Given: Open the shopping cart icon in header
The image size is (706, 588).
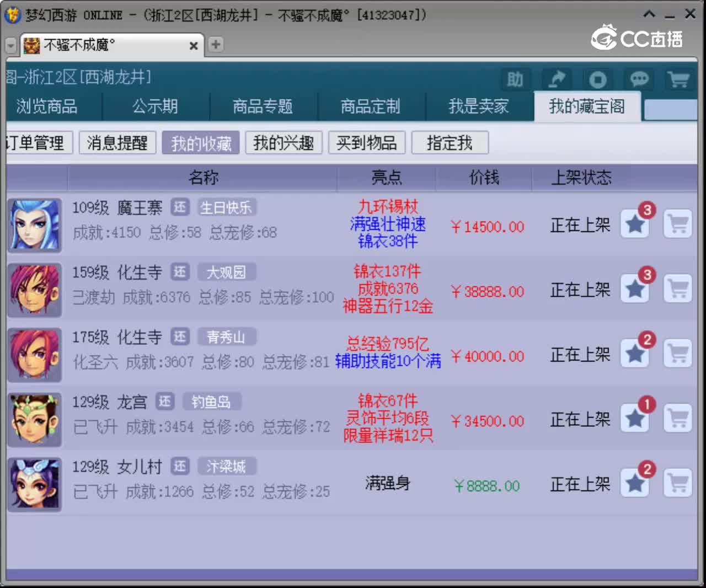Looking at the screenshot, I should pos(679,80).
